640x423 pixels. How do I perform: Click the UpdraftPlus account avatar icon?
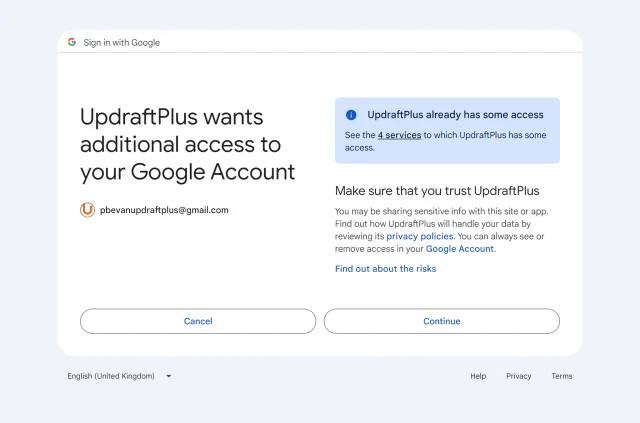(x=87, y=210)
